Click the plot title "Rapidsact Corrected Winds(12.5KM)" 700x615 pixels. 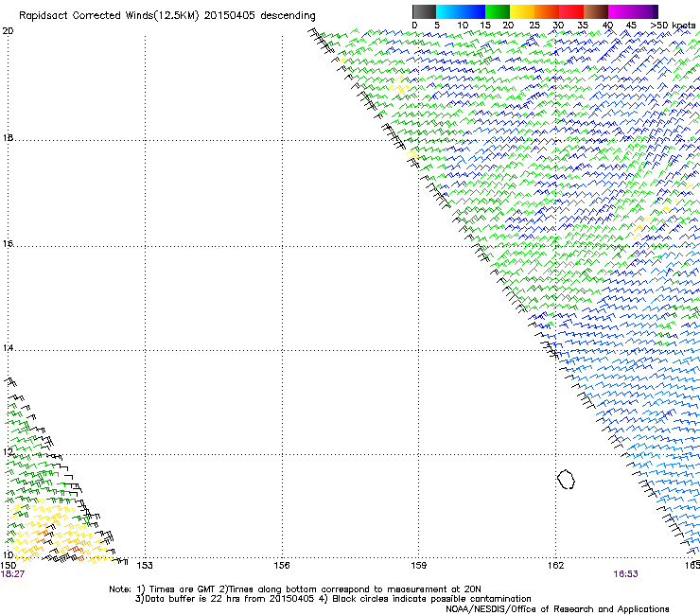[109, 16]
